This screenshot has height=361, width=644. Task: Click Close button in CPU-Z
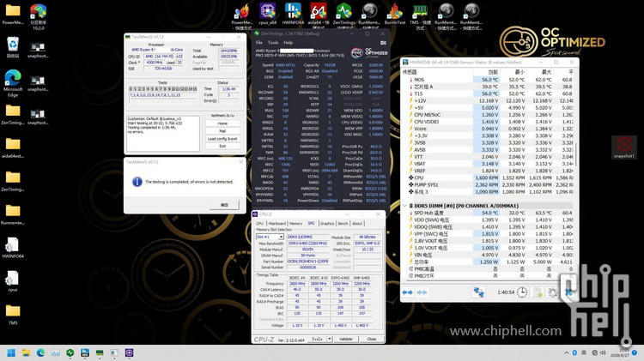(372, 339)
